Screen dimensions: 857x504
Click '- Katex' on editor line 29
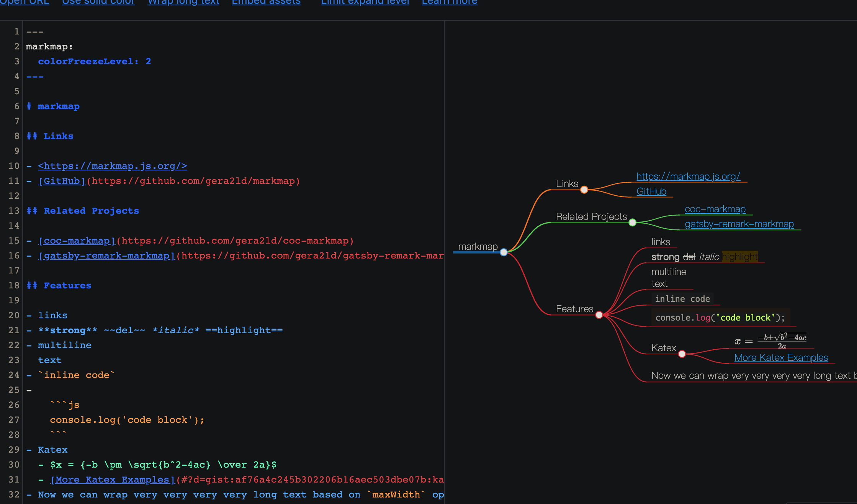pos(47,450)
